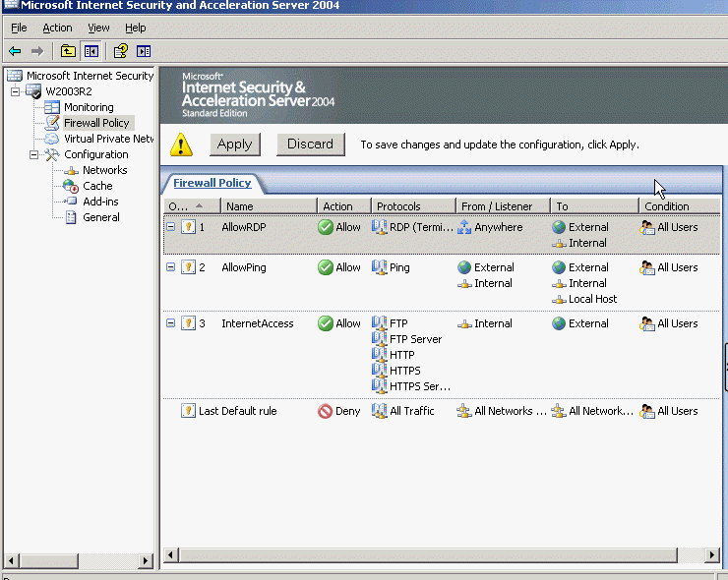Open the View menu
728x580 pixels.
[98, 28]
